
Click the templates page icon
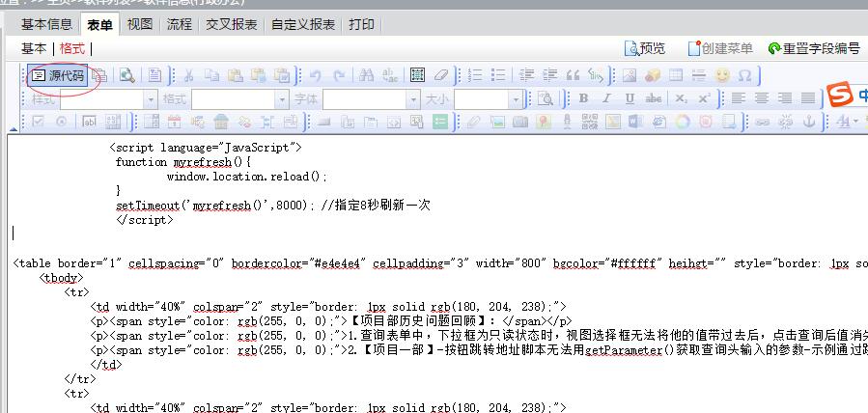click(155, 75)
